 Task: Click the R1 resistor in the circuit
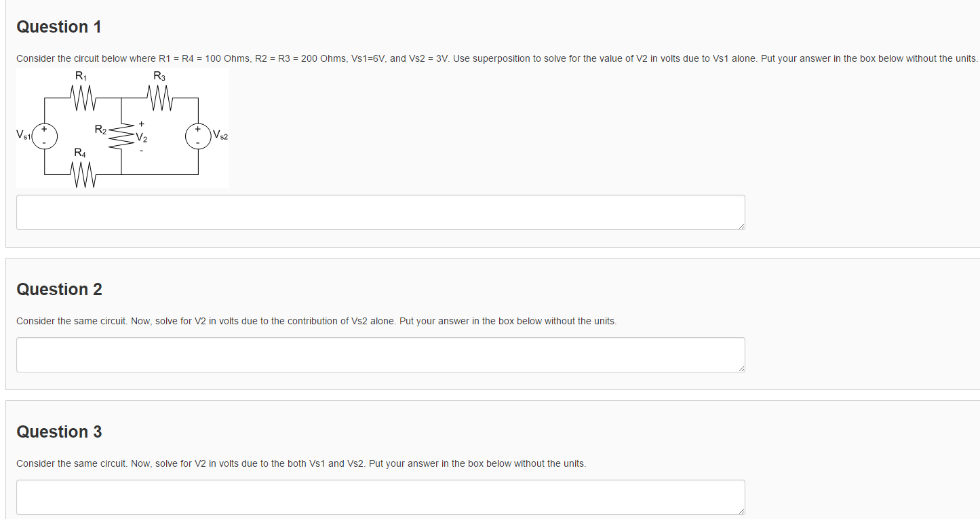pos(83,100)
